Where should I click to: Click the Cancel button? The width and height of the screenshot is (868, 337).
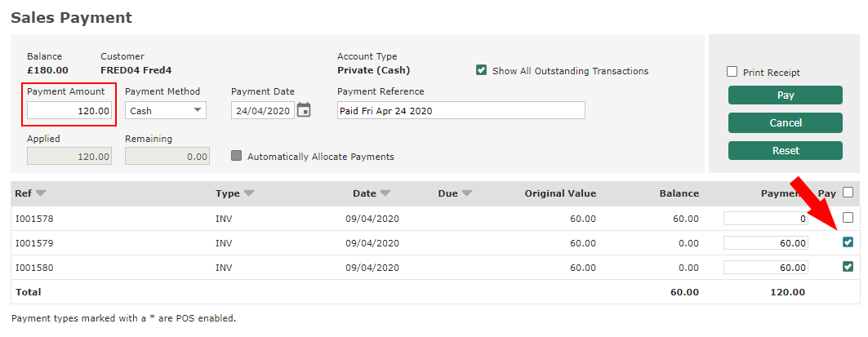coord(785,123)
